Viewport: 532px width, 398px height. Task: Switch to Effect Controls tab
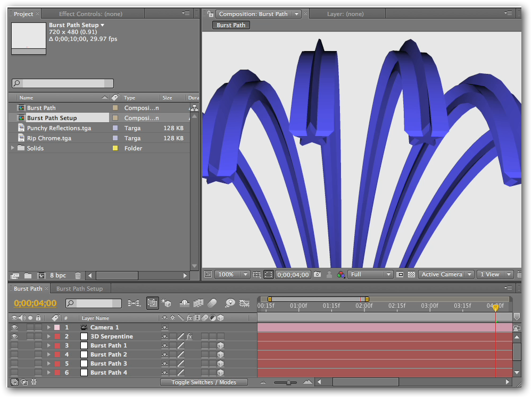(90, 14)
